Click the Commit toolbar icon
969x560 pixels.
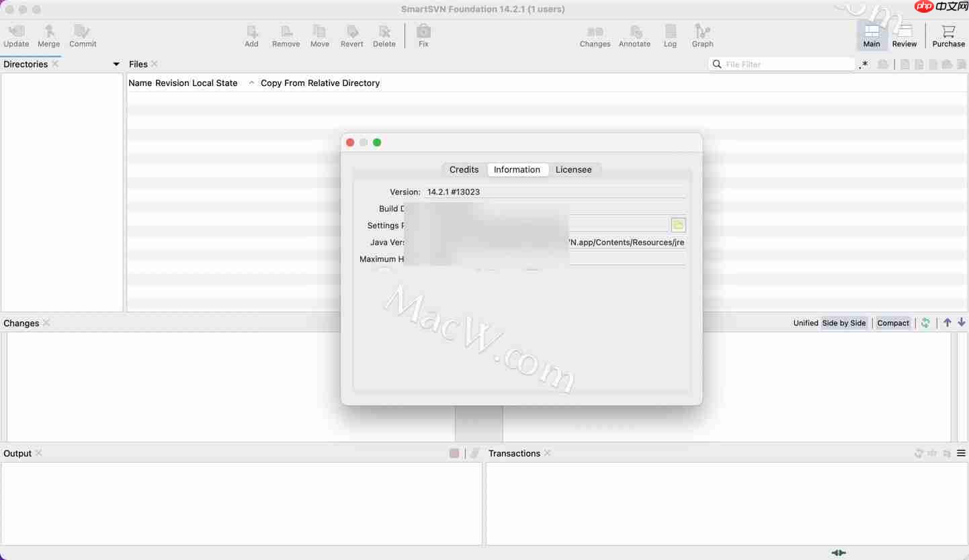(x=82, y=35)
